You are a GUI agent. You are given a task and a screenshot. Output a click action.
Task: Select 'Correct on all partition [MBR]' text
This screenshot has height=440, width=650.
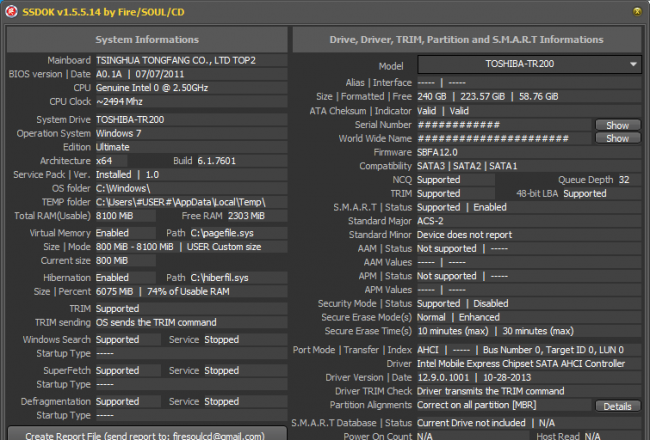[476, 405]
